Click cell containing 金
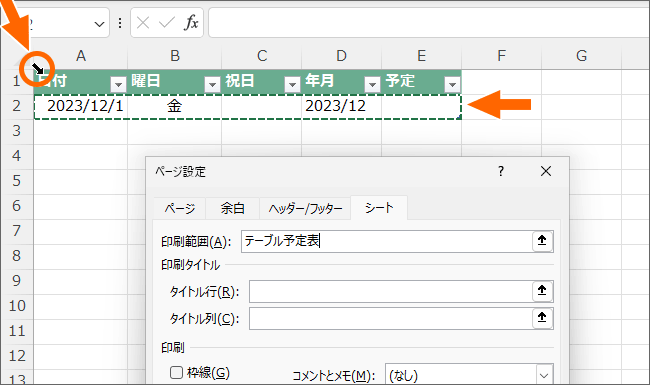Image resolution: width=650 pixels, height=385 pixels. click(175, 107)
